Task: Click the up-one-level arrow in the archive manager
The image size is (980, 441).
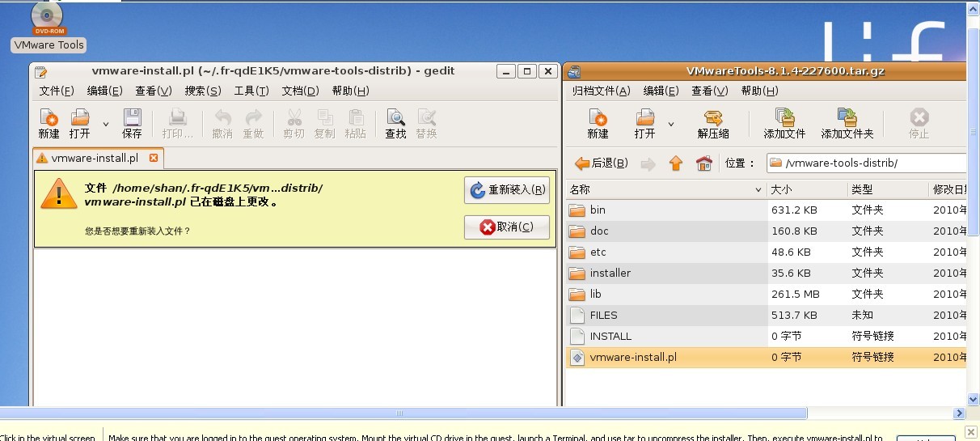Action: (x=676, y=163)
